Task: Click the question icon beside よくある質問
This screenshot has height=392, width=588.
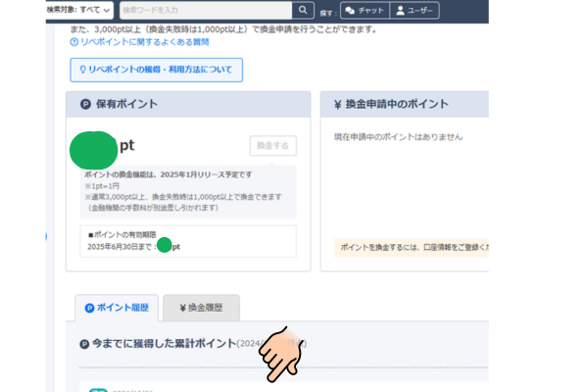Action: pyautogui.click(x=74, y=42)
